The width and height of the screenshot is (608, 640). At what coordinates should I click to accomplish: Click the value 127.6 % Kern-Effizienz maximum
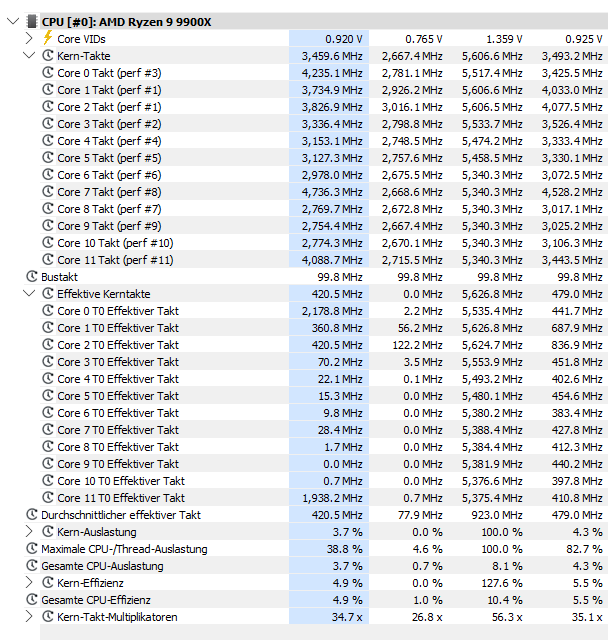(x=502, y=583)
